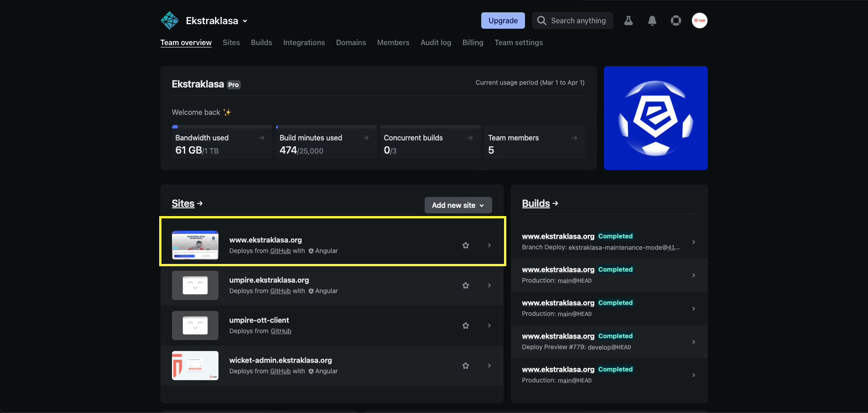Image resolution: width=868 pixels, height=413 pixels.
Task: Open the umpire.ekstraklasa.org site name
Action: pos(269,280)
